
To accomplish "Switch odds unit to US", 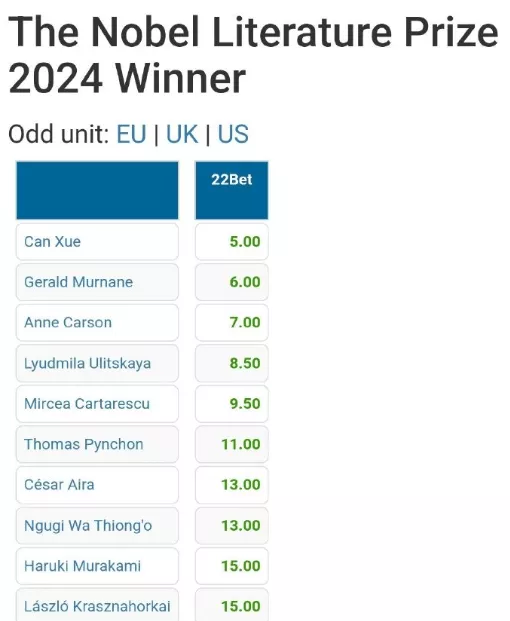I will pyautogui.click(x=233, y=134).
